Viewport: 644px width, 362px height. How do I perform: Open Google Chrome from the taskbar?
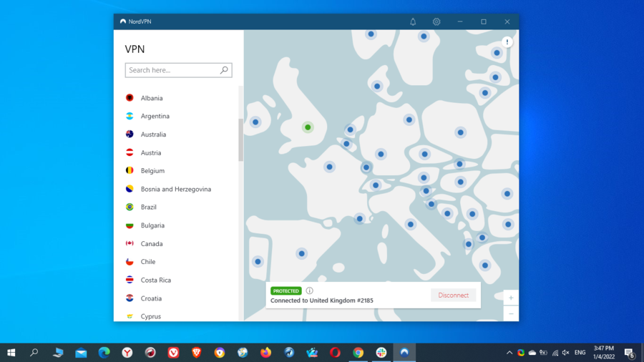[358, 353]
